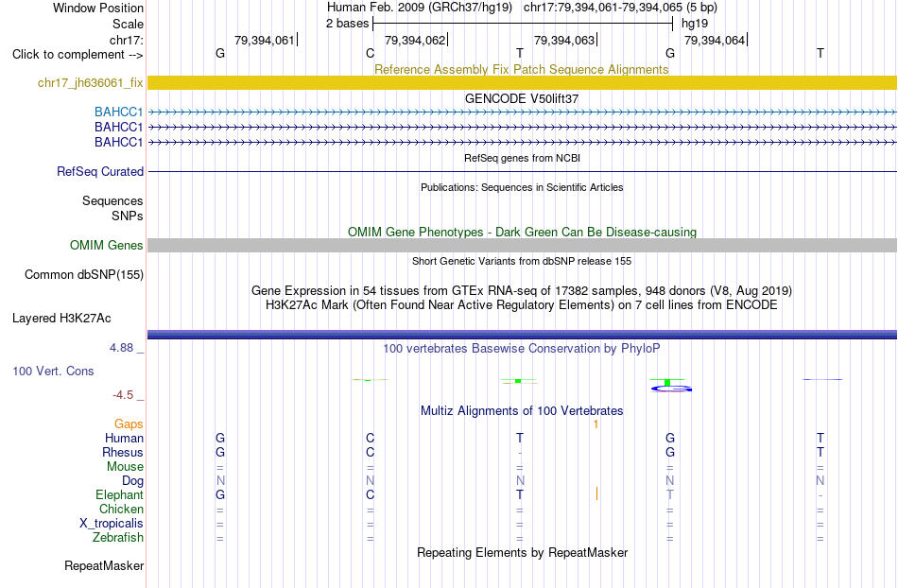Click the Scale label

point(128,24)
